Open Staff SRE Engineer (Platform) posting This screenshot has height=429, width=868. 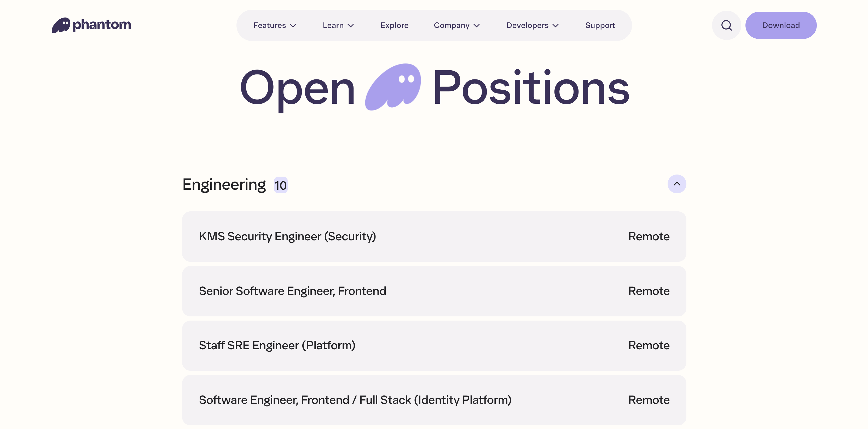click(x=277, y=345)
